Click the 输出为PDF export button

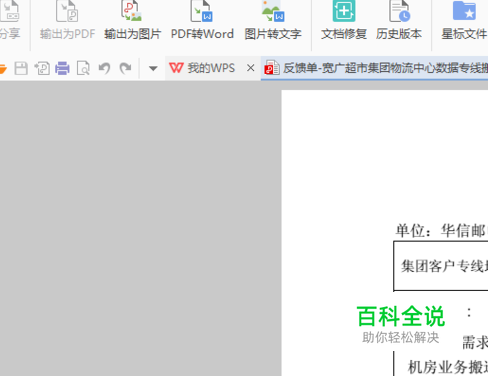click(67, 21)
